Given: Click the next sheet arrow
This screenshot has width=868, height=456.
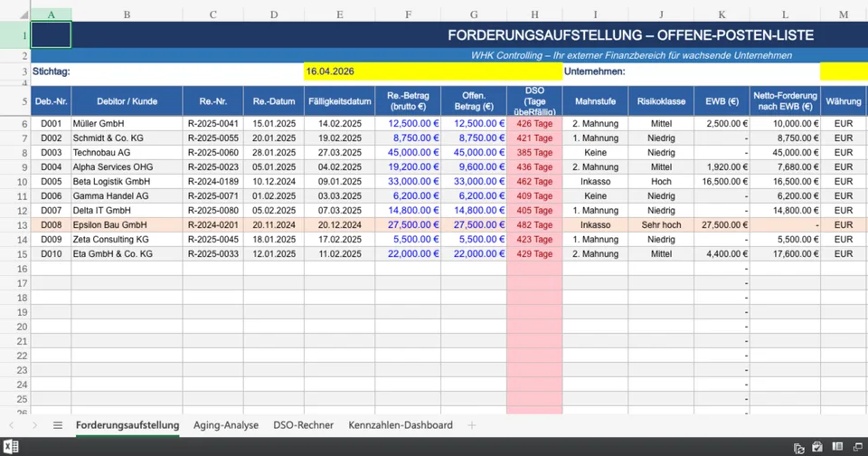Looking at the screenshot, I should point(34,425).
